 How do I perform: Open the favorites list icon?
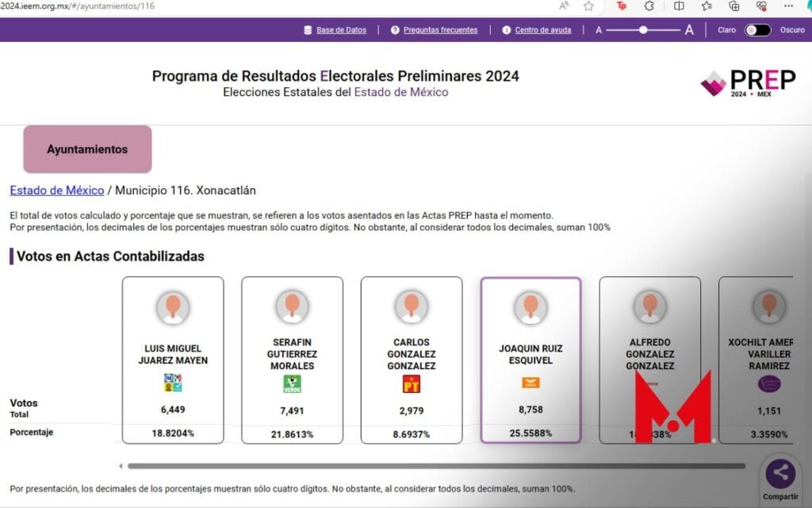point(707,6)
